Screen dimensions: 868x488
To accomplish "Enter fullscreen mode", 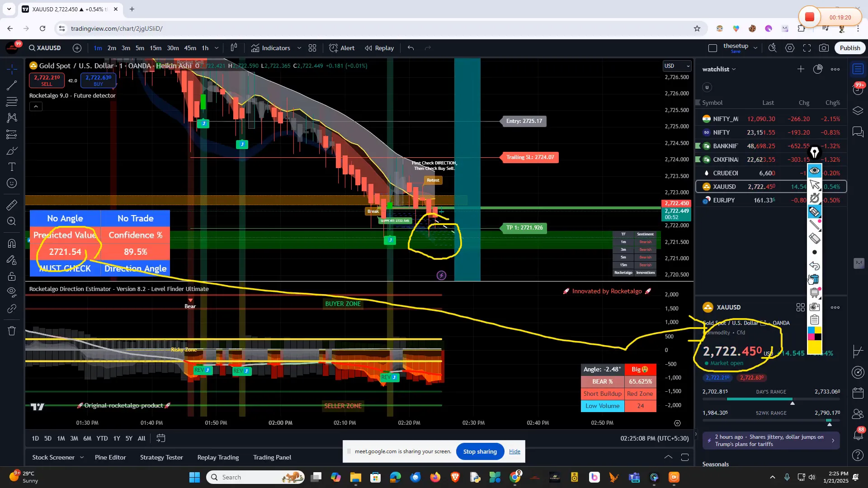I will coord(807,48).
